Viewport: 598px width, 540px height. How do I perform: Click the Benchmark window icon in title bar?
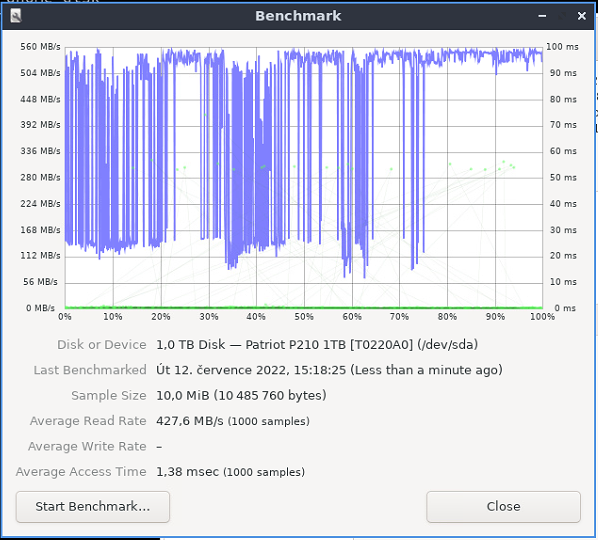pos(16,16)
